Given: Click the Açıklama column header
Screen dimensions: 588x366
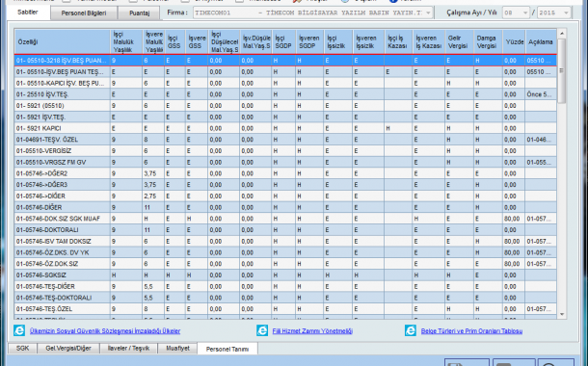Looking at the screenshot, I should point(541,42).
